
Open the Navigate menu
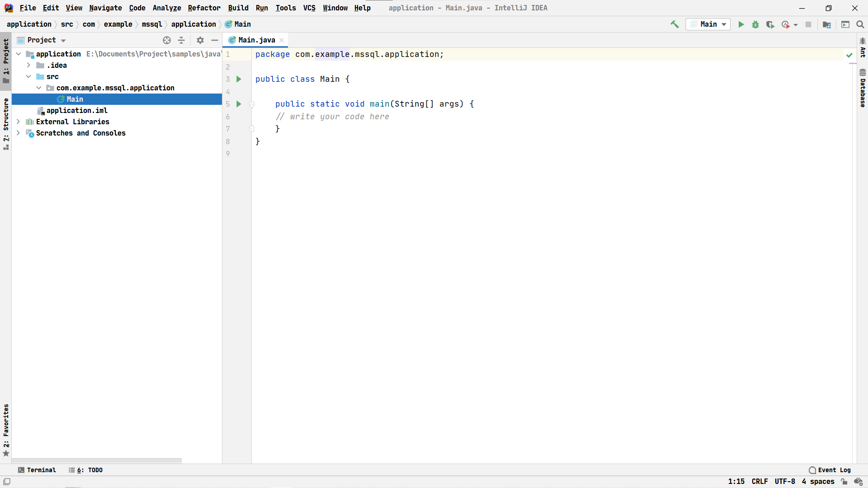point(105,8)
